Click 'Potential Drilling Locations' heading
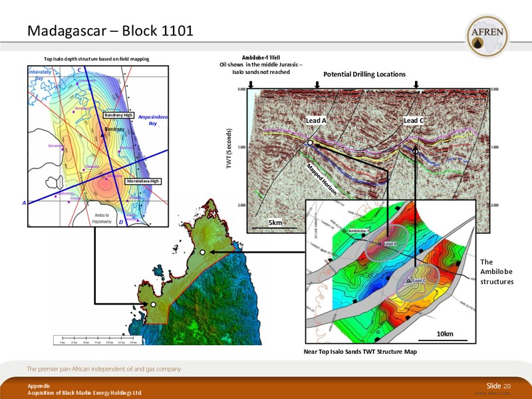Image resolution: width=532 pixels, height=399 pixels. point(364,74)
